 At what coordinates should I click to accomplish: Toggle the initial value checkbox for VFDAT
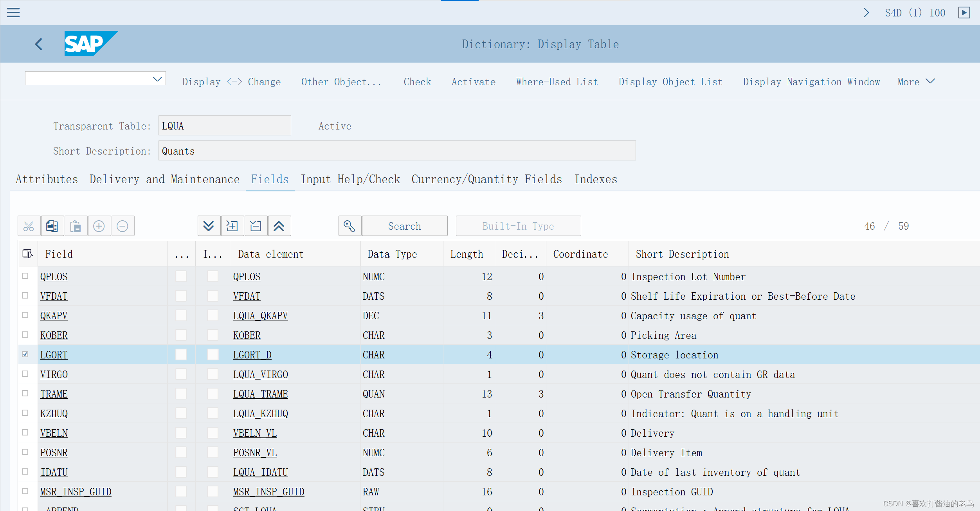click(213, 296)
